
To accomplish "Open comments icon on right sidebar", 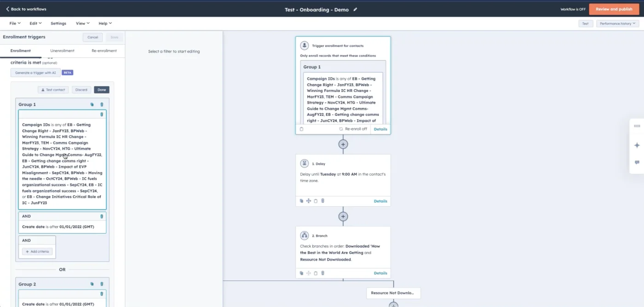I will point(637,162).
